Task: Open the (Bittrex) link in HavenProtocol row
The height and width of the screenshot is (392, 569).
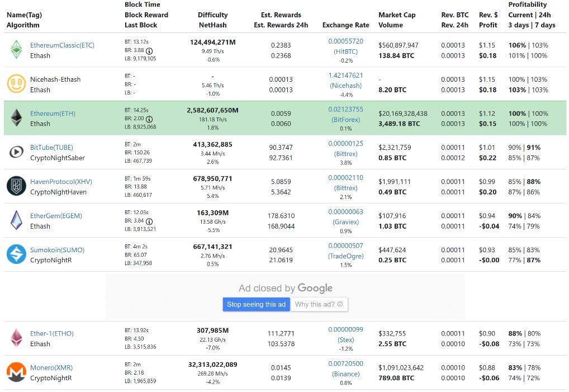Action: [346, 188]
